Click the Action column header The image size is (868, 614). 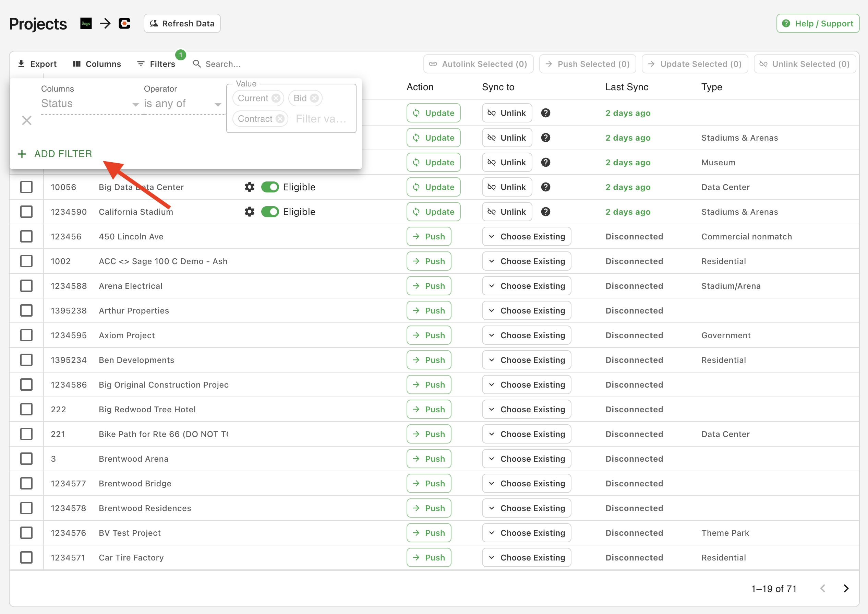pyautogui.click(x=420, y=87)
